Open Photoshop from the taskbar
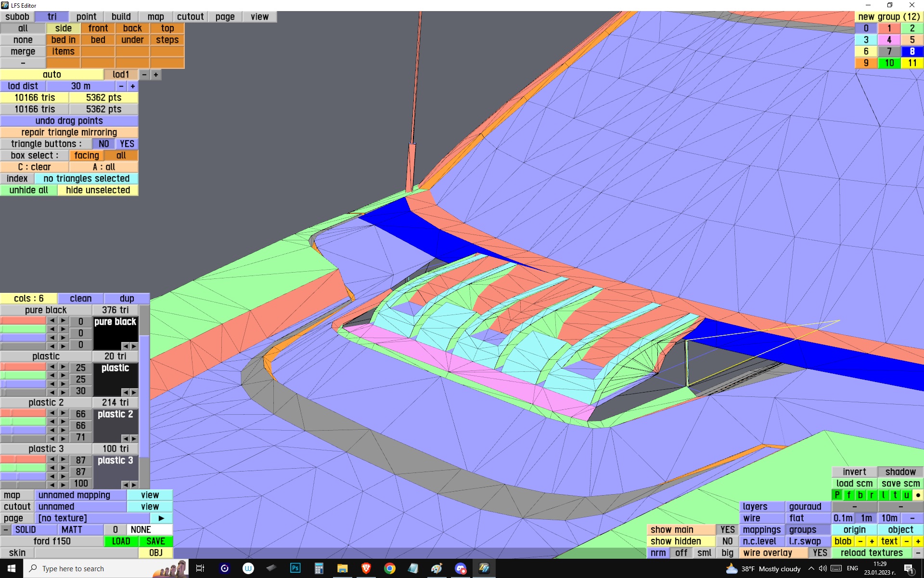The width and height of the screenshot is (924, 578). click(x=295, y=568)
